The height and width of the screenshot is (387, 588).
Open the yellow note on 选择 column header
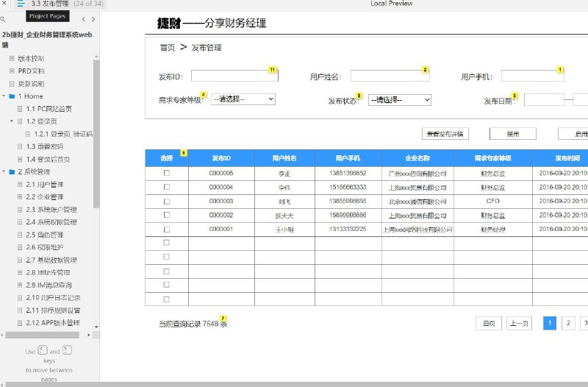(183, 153)
